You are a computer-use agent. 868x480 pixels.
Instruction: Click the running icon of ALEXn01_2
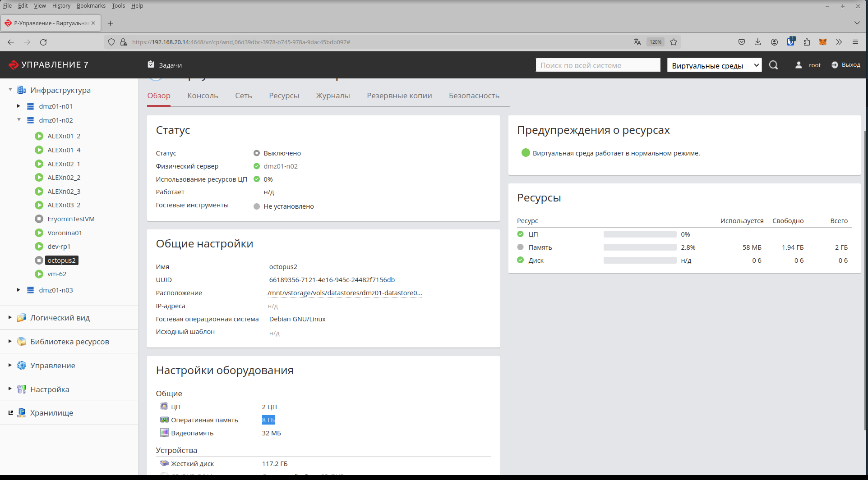click(x=39, y=136)
